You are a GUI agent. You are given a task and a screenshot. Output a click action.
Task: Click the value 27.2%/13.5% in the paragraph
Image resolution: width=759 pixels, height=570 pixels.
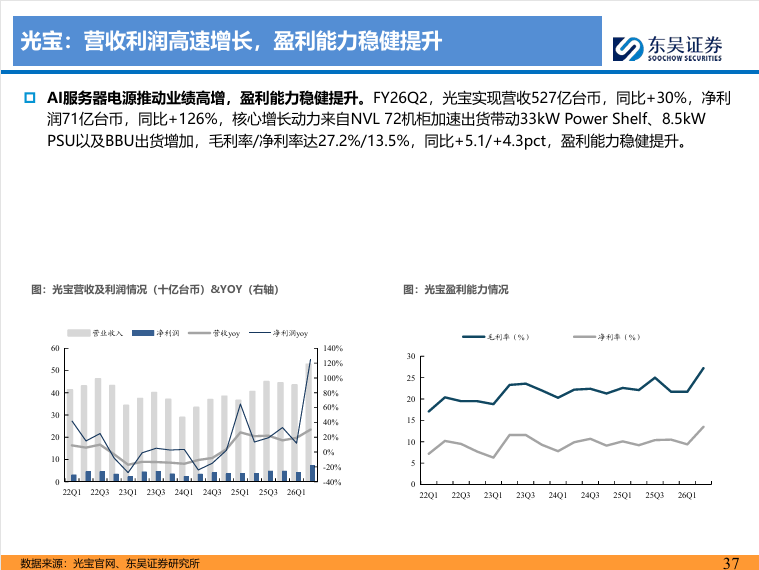(364, 141)
